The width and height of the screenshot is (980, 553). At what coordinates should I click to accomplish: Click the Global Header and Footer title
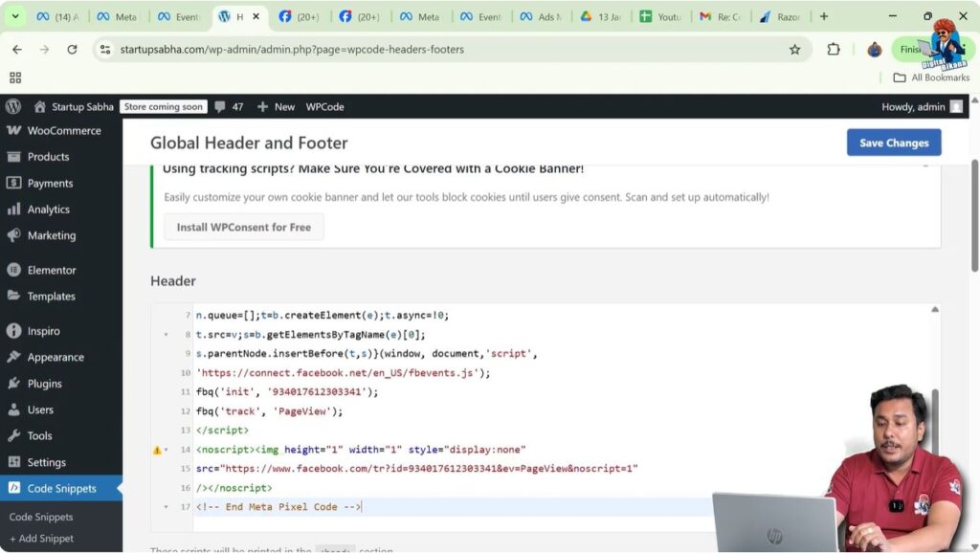[x=249, y=144]
